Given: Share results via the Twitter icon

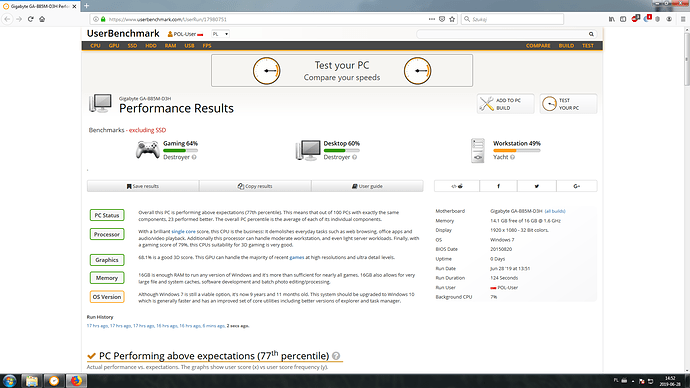Looking at the screenshot, I should pyautogui.click(x=536, y=186).
